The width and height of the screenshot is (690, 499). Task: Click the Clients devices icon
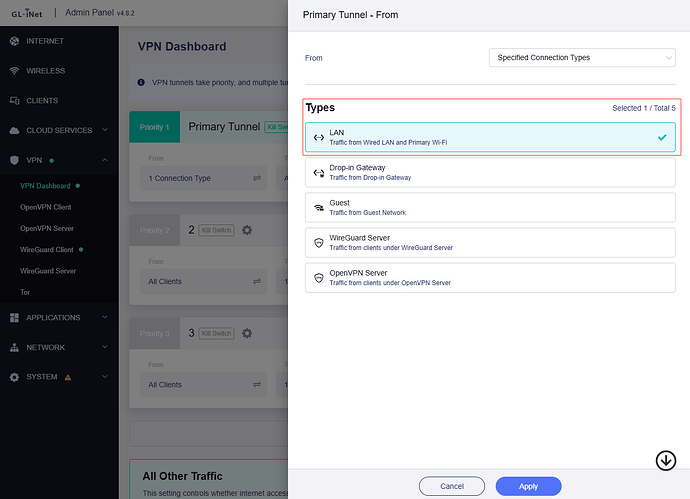(15, 101)
